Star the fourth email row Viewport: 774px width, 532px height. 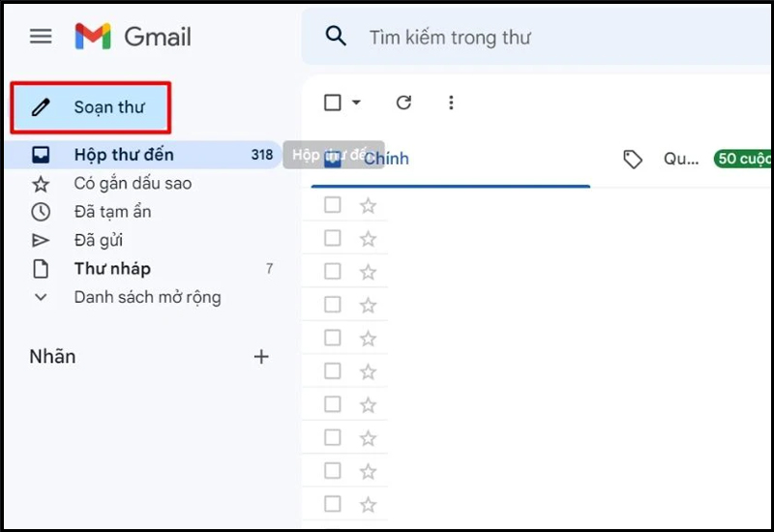[x=369, y=306]
